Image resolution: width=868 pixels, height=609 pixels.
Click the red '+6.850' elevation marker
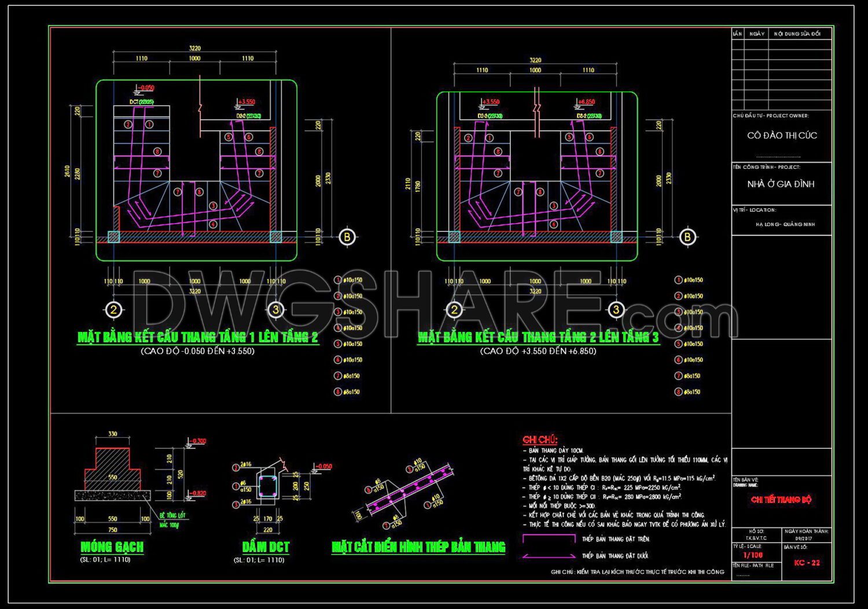tap(586, 102)
